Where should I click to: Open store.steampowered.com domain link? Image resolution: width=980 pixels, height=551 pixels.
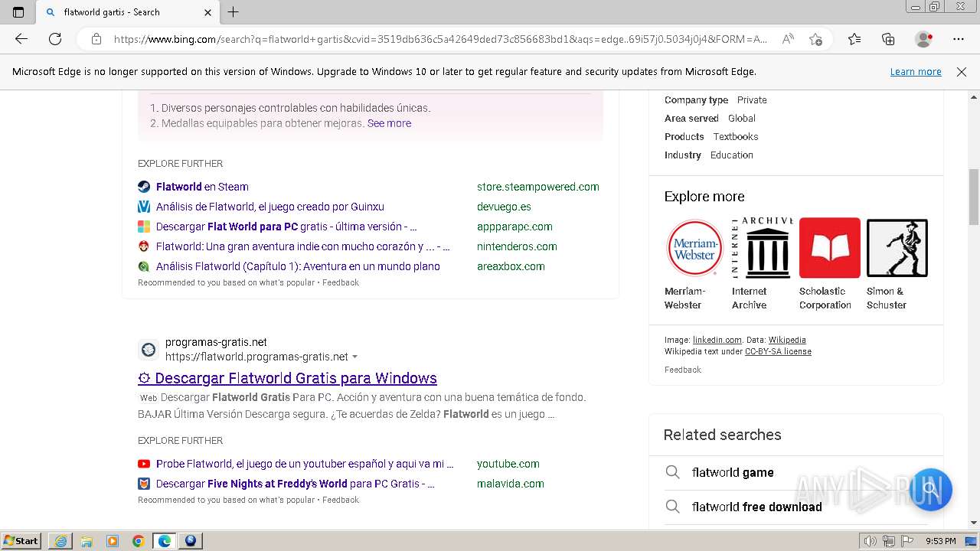tap(538, 187)
